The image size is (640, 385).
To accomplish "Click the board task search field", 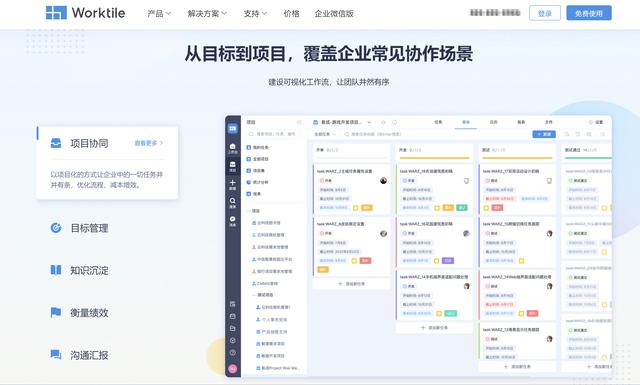I will click(x=373, y=134).
